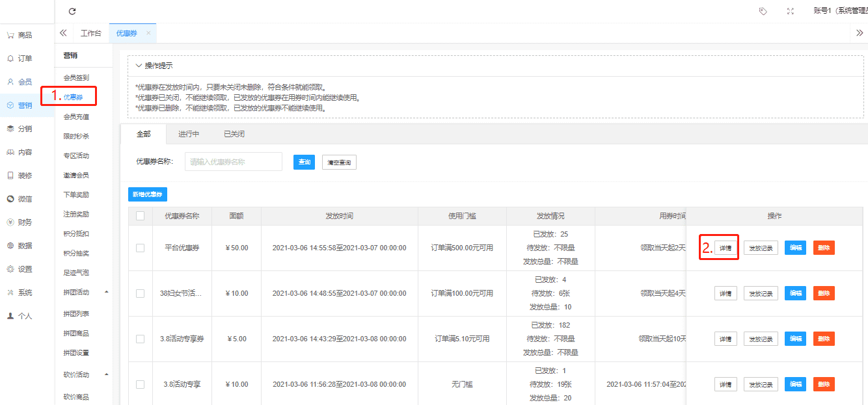
Task: Click the 新增优惠券 button
Action: point(148,194)
